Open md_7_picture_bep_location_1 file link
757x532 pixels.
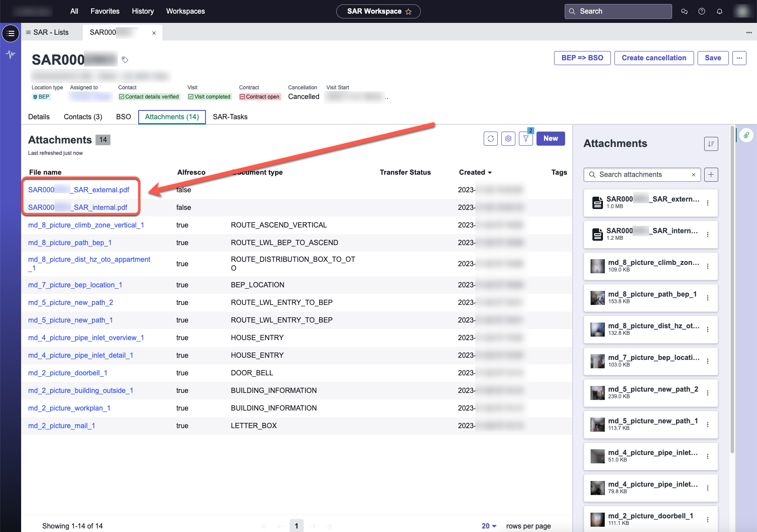point(75,285)
